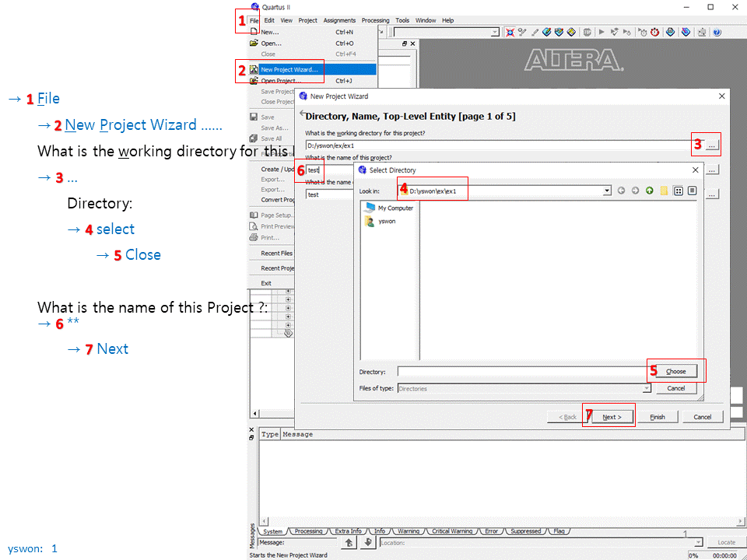Open the Processing menu
Viewport: 747px width, 560px height.
[x=375, y=20]
